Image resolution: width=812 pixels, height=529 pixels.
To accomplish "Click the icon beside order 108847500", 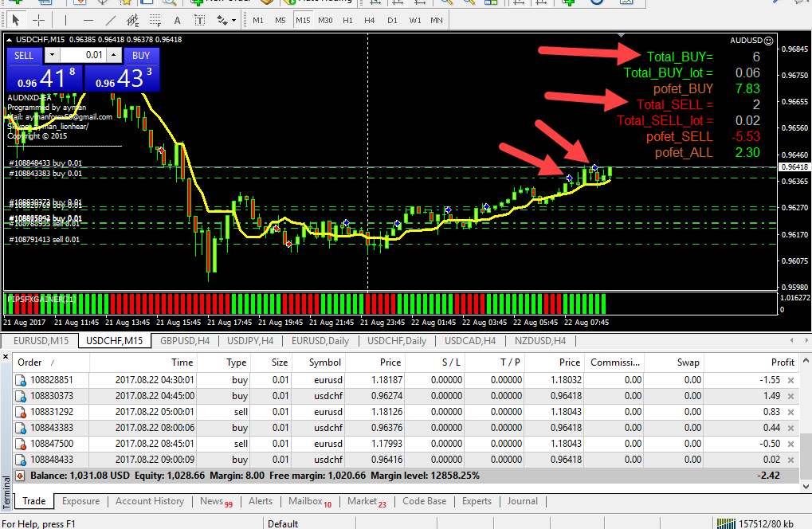I will (21, 444).
